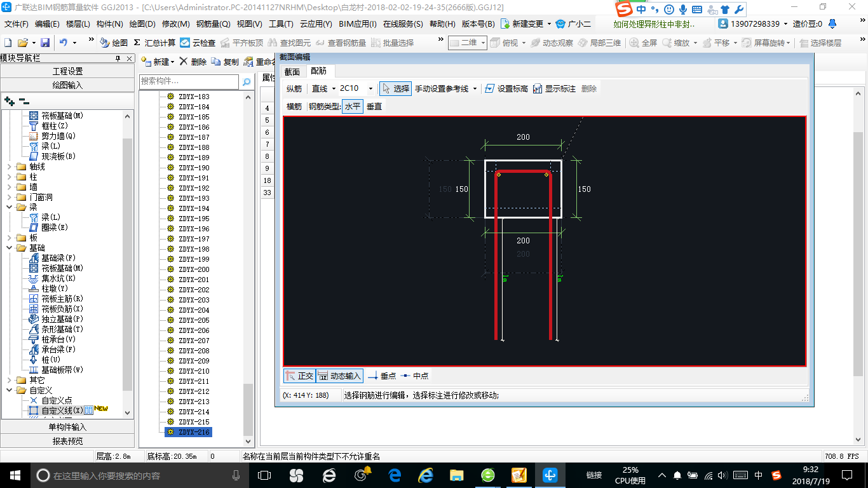The width and height of the screenshot is (868, 488).
Task: Click the 工程设置 button
Action: [x=68, y=71]
